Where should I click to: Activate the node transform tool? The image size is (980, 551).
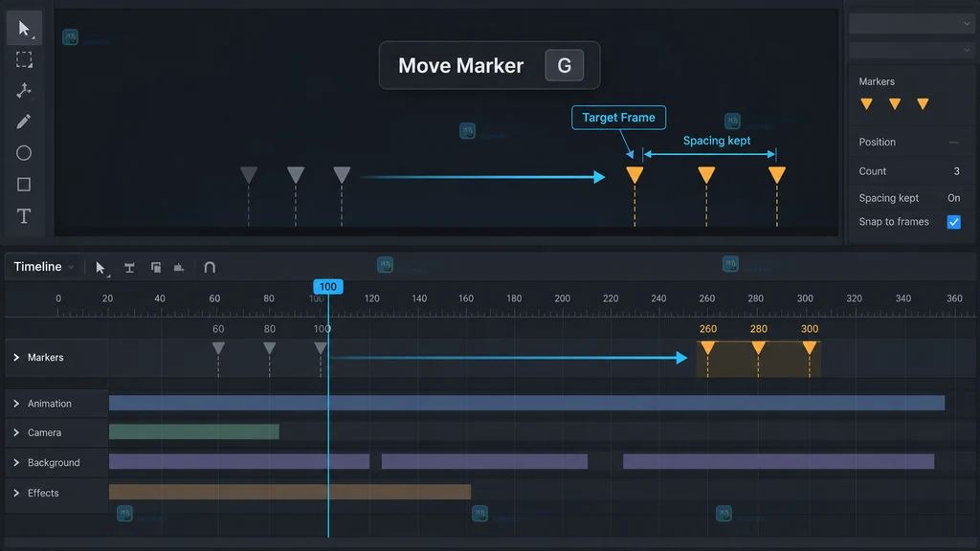24,91
